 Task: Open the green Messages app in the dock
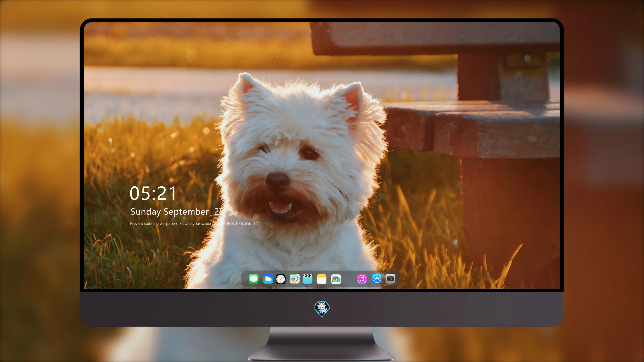(x=254, y=279)
